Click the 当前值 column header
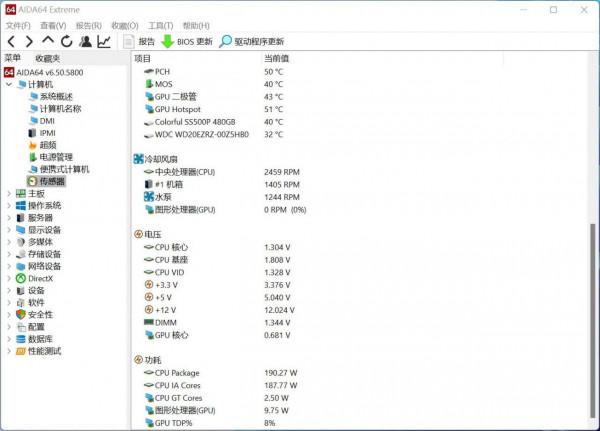Image resolution: width=600 pixels, height=431 pixels. pos(276,58)
